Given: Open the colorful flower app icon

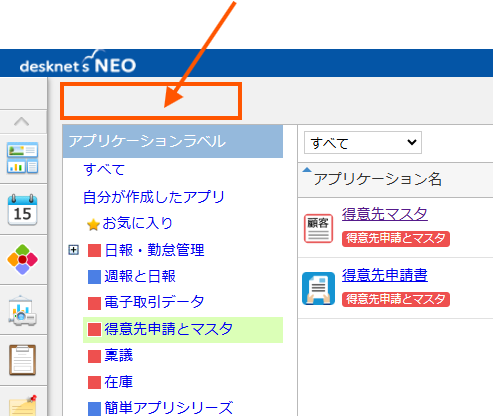Looking at the screenshot, I should pos(22,259).
